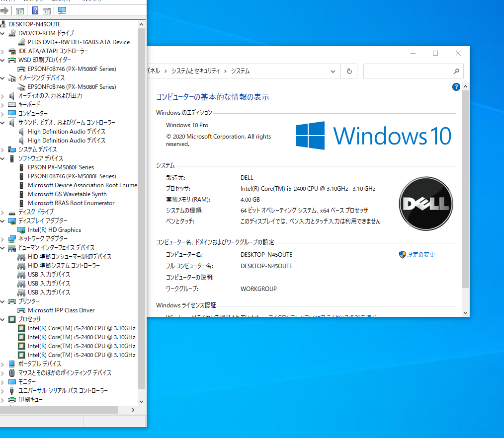Select Microsoft RRAS Root Enumerator

point(71,203)
